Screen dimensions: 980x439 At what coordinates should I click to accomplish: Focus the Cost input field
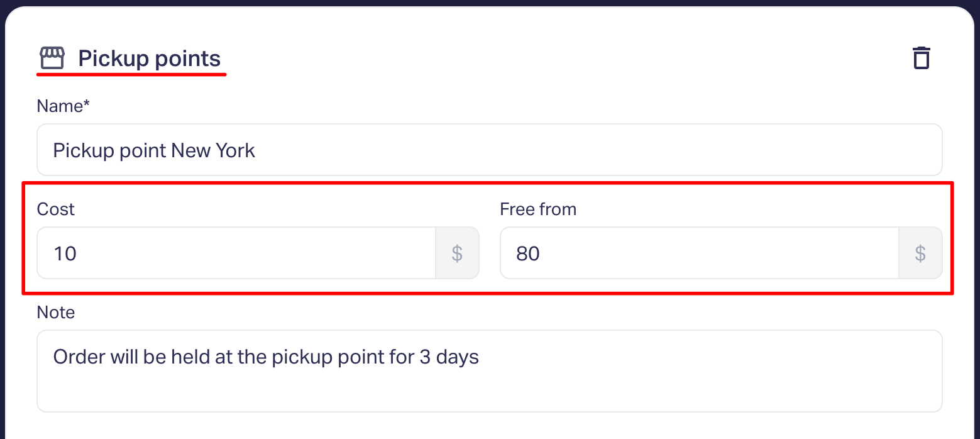tap(236, 253)
